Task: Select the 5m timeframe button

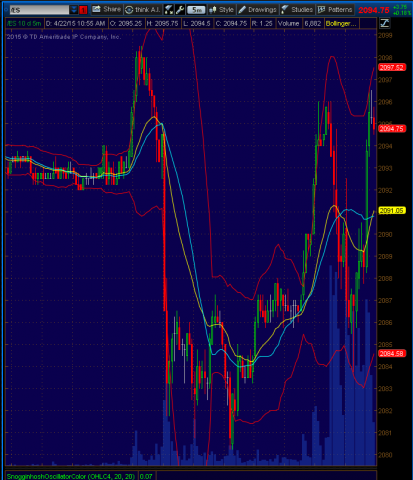Action: pyautogui.click(x=196, y=10)
